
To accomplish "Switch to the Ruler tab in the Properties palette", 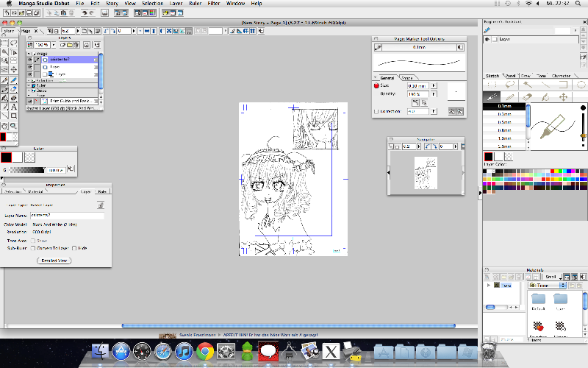I will tap(102, 191).
